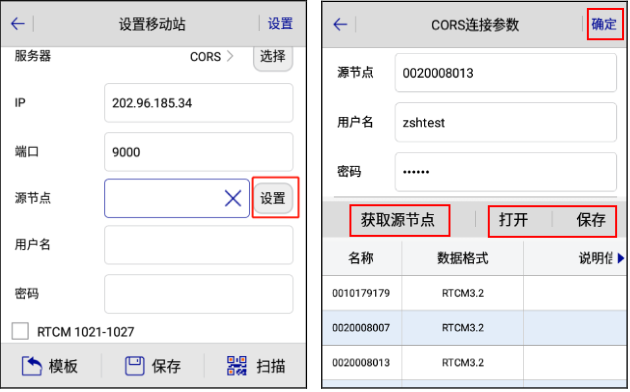Screen dimensions: 630x392
Task: Show more table columns via blue arrow
Action: [621, 258]
